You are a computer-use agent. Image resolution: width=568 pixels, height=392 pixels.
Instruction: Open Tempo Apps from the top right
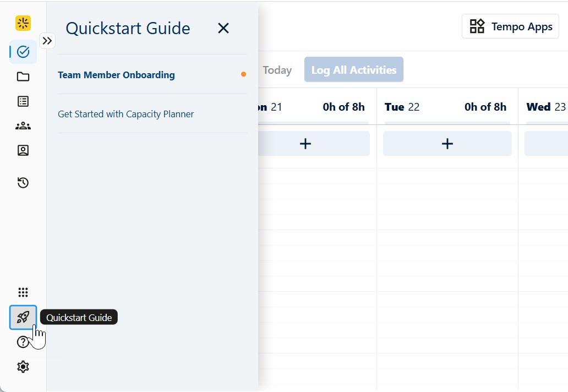pos(510,26)
